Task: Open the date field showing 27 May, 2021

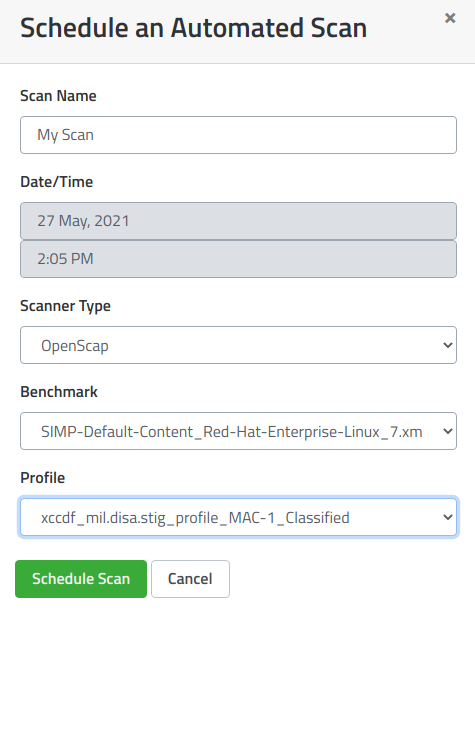Action: (x=238, y=221)
